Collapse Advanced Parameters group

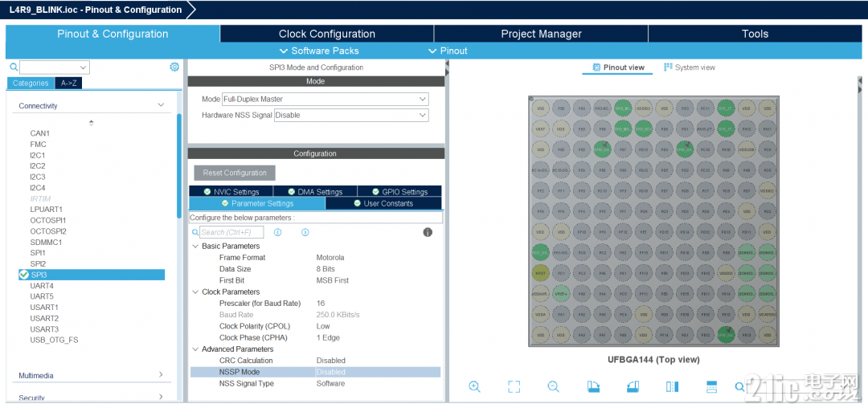[195, 349]
